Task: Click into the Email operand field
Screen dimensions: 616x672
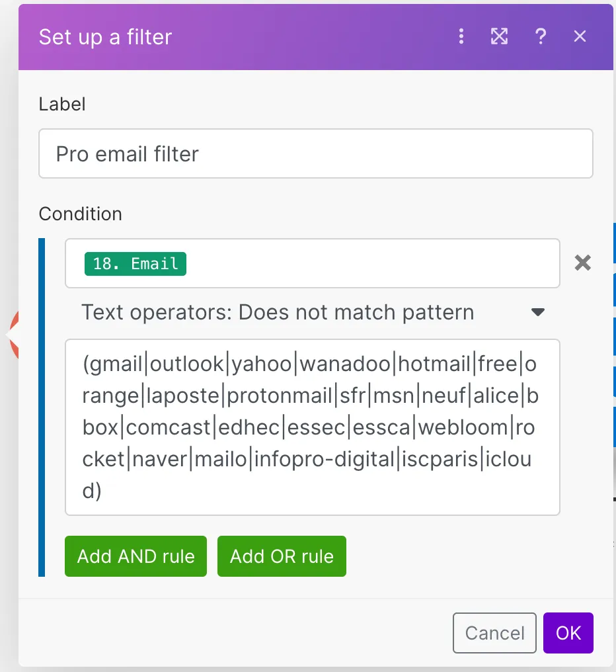Action: 312,263
